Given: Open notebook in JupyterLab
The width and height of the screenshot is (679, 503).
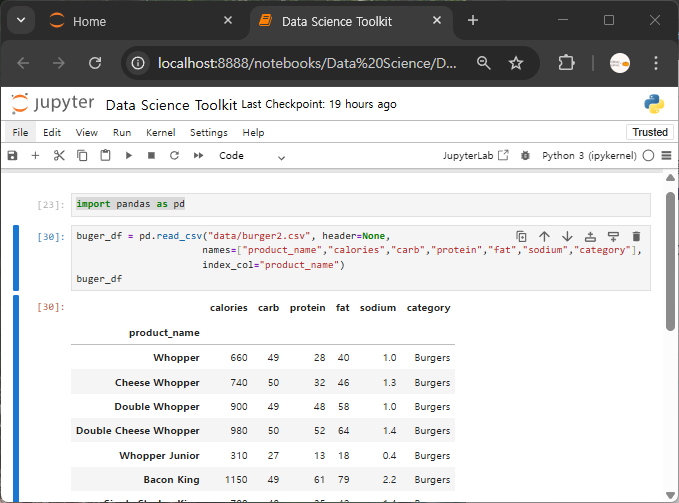Looking at the screenshot, I should pos(475,155).
